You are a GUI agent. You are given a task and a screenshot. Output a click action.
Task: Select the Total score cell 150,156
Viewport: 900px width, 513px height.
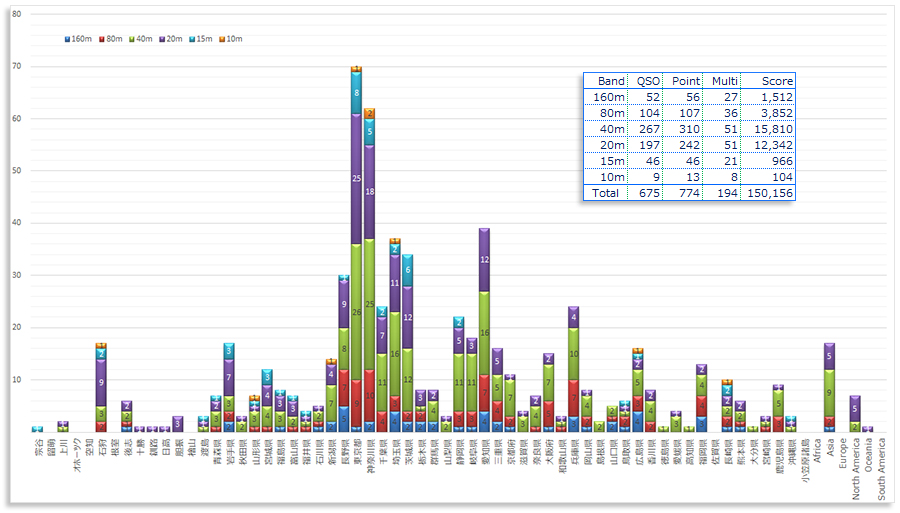tap(771, 193)
